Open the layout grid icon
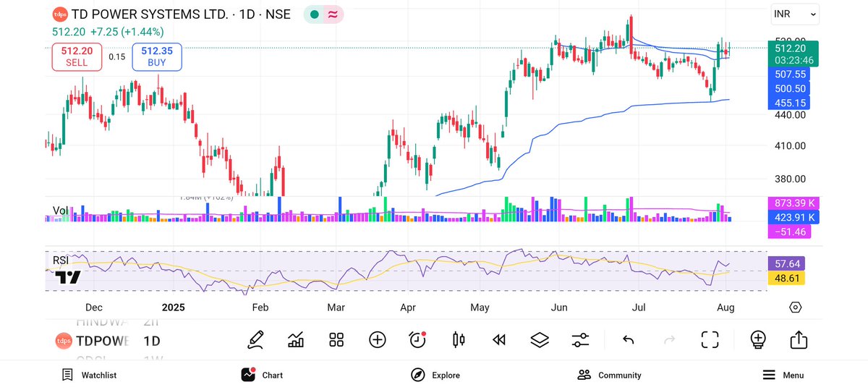This screenshot has height=390, width=868. pos(336,339)
